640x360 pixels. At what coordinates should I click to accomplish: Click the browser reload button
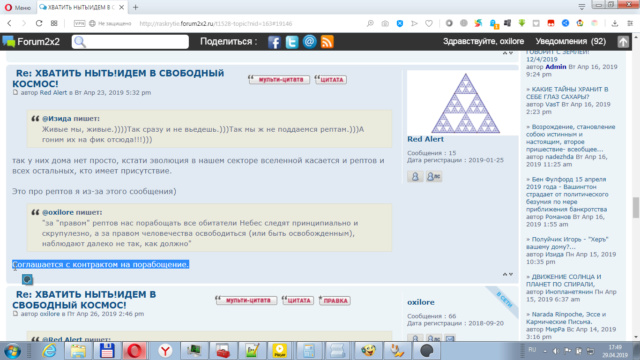coord(39,23)
